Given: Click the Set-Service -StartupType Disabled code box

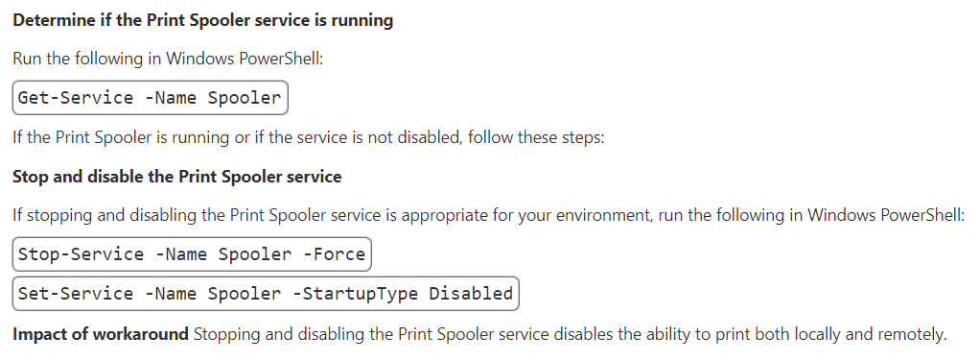Looking at the screenshot, I should pyautogui.click(x=266, y=294).
